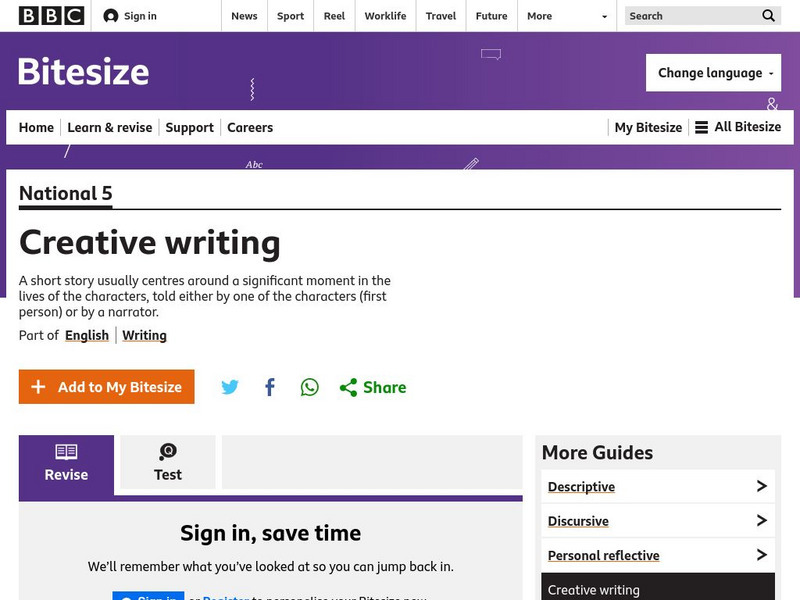Share on Facebook icon

pos(270,387)
